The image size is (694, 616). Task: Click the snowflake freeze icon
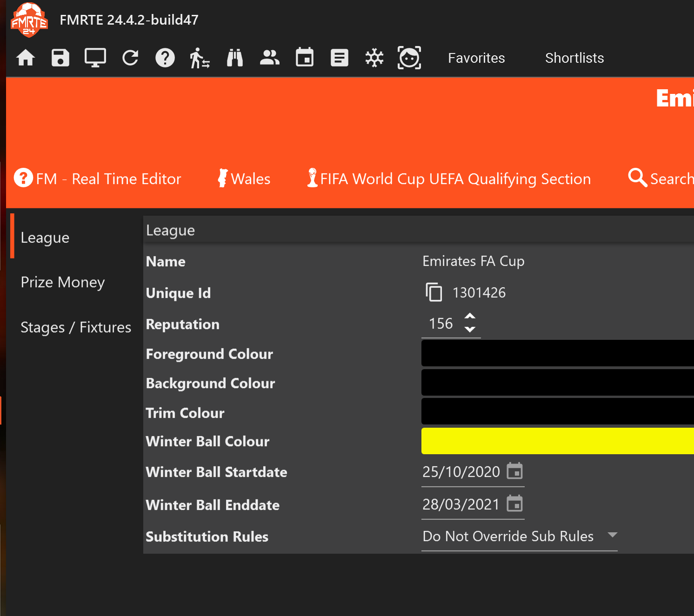[374, 58]
